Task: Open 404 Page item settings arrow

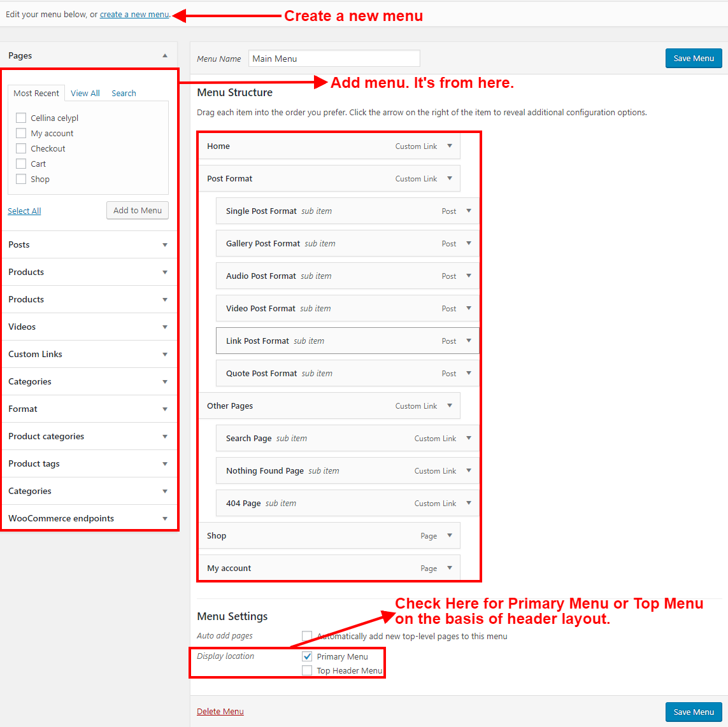Action: 469,503
